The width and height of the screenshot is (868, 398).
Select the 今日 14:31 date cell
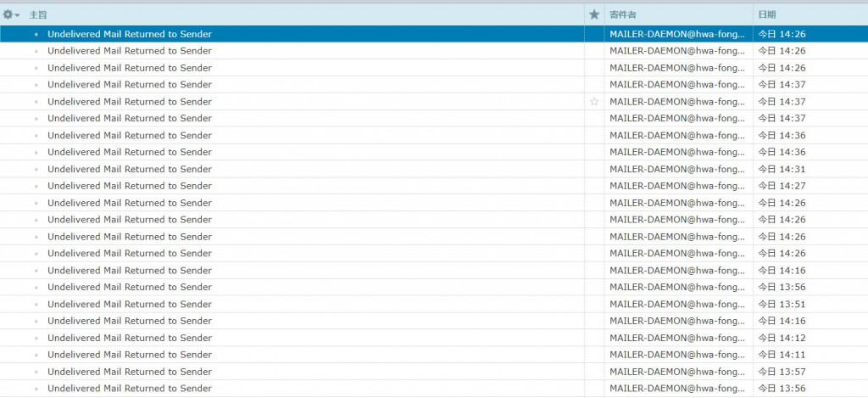pos(782,169)
